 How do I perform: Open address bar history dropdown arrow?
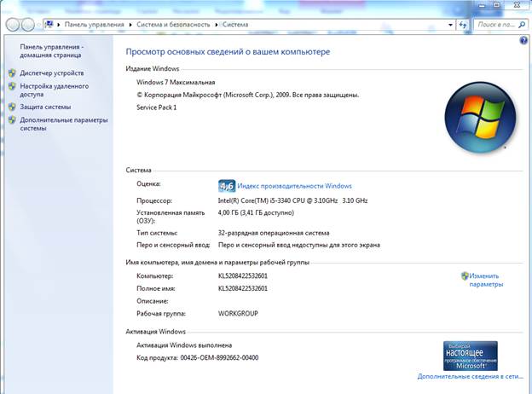point(450,25)
